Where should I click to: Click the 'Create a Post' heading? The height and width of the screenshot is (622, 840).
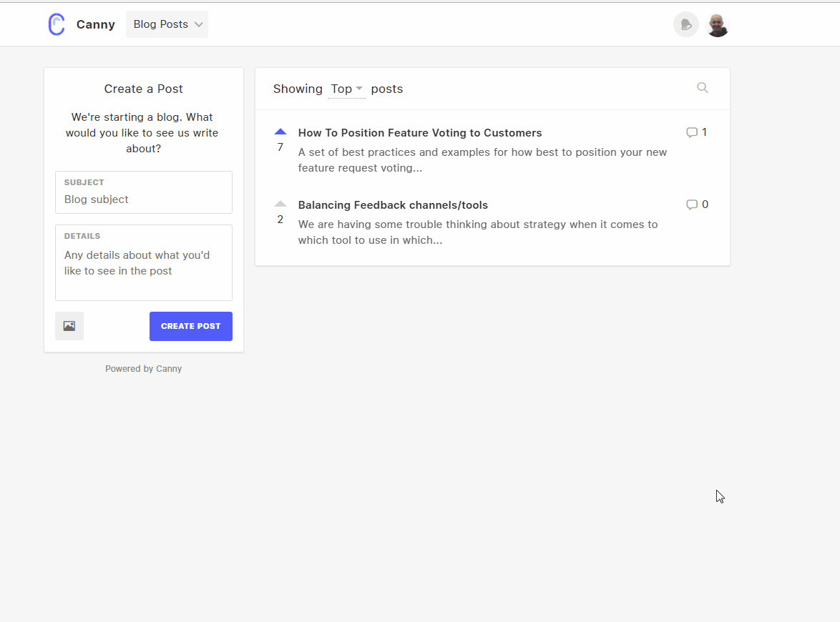(144, 89)
